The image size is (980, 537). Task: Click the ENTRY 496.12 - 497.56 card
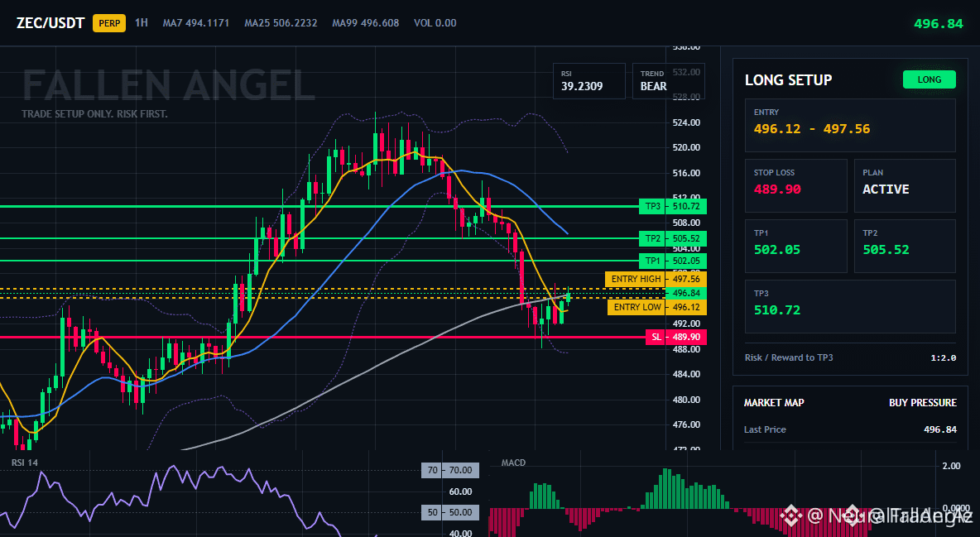click(x=850, y=125)
